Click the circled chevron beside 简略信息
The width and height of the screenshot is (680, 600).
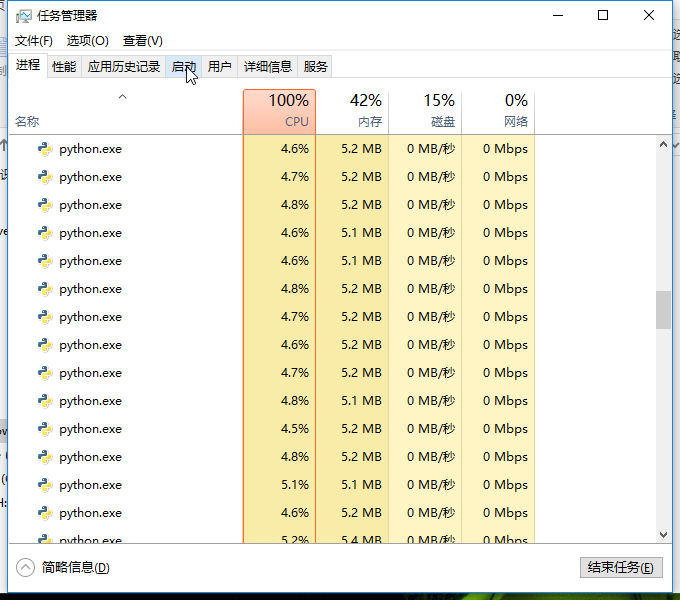(x=26, y=567)
